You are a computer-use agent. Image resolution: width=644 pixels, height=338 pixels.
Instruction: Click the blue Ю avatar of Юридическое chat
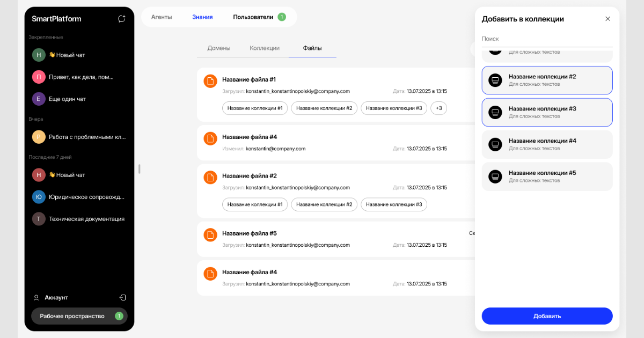pyautogui.click(x=39, y=197)
